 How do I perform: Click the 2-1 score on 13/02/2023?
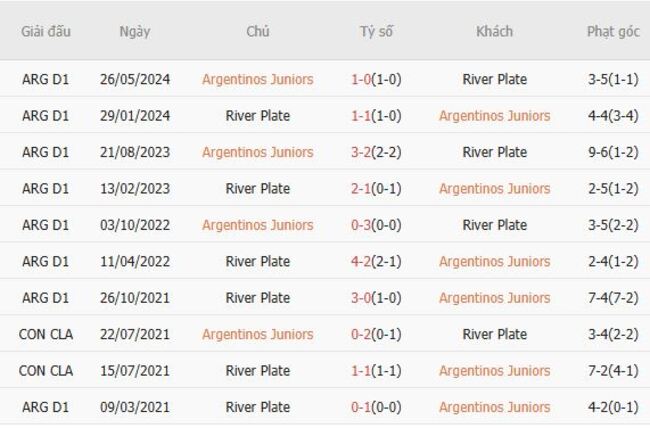tap(363, 189)
